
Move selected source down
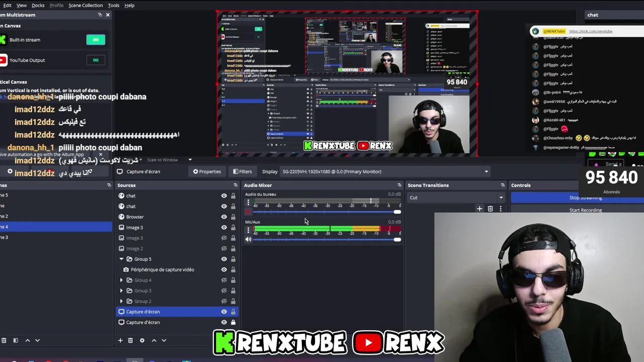tap(164, 340)
